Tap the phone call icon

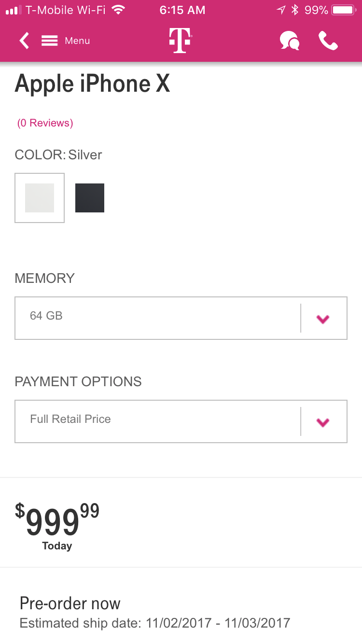(328, 41)
